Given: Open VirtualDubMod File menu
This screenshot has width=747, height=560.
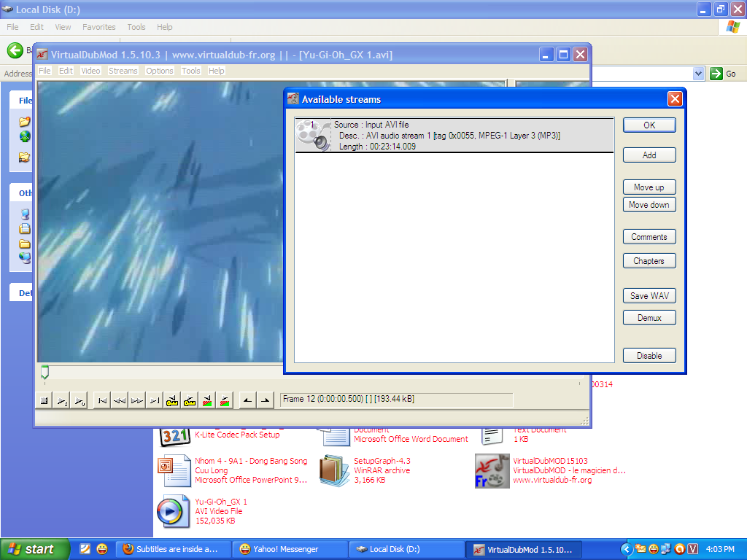Looking at the screenshot, I should point(44,71).
